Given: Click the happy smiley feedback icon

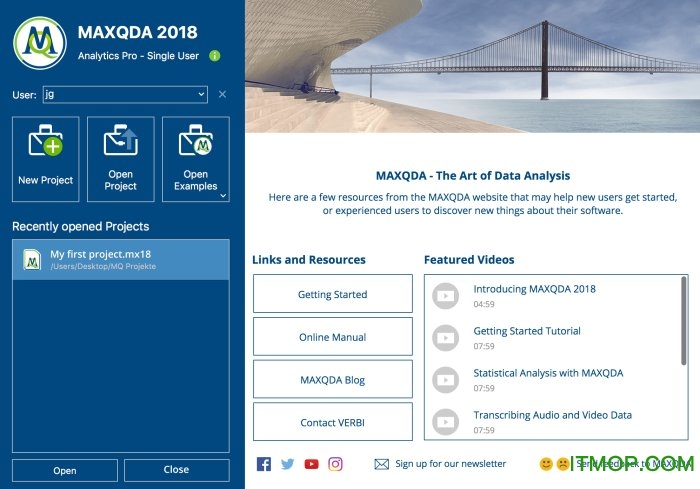Looking at the screenshot, I should coord(546,464).
